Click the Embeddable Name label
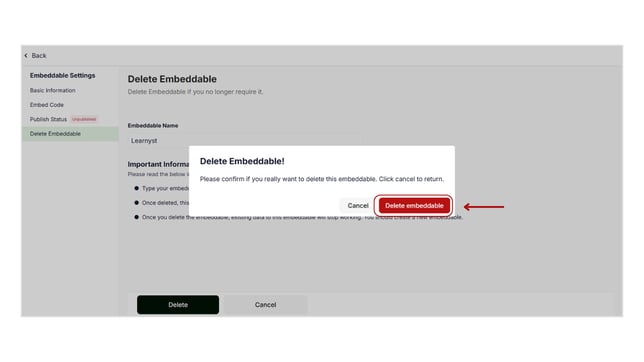 tap(153, 125)
